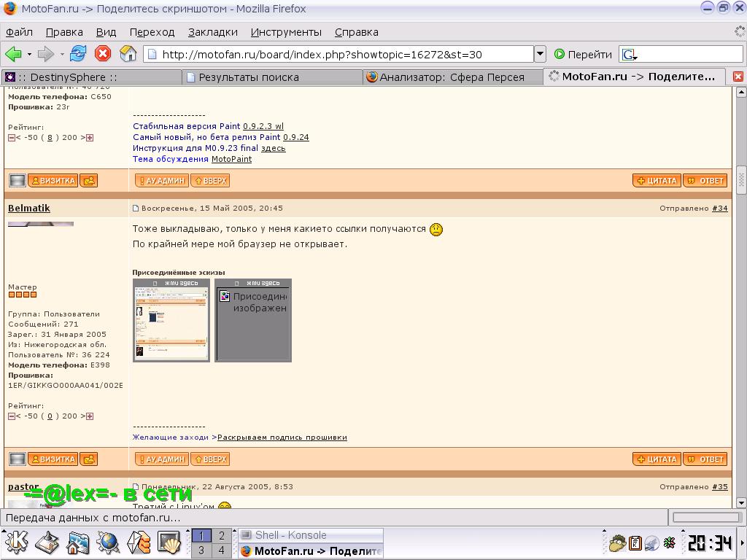Open the instruction здесь link
The width and height of the screenshot is (747, 560).
[x=273, y=148]
